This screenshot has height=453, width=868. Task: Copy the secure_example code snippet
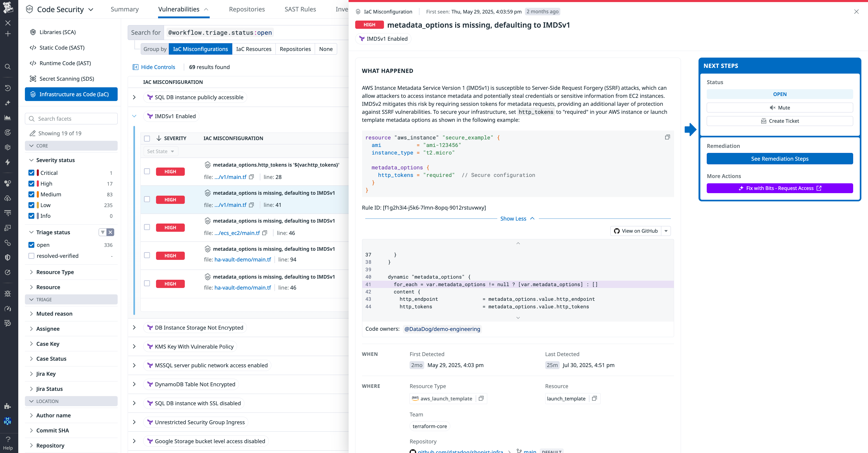coord(667,137)
